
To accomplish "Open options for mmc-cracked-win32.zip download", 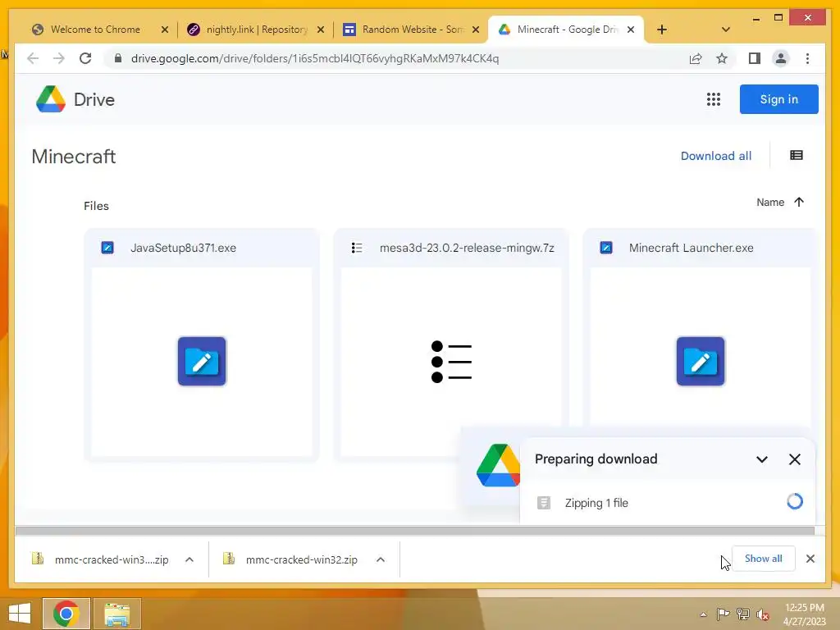I will [x=381, y=559].
